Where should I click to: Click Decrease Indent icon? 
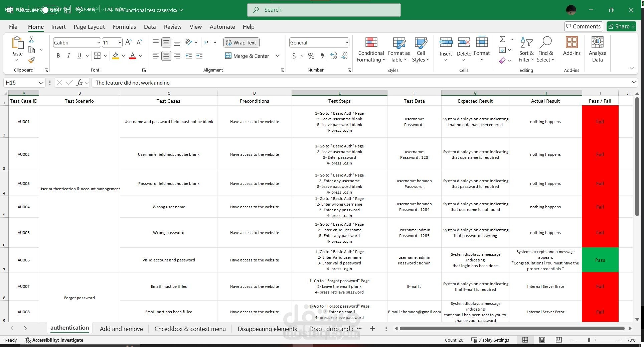pyautogui.click(x=189, y=56)
